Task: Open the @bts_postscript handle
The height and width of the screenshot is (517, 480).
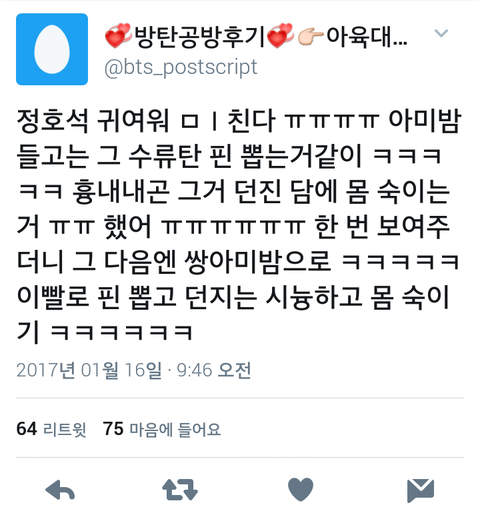Action: [x=181, y=68]
